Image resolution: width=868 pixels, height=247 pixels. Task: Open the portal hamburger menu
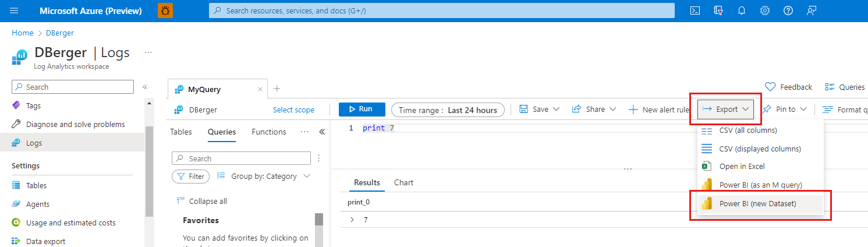(x=15, y=10)
